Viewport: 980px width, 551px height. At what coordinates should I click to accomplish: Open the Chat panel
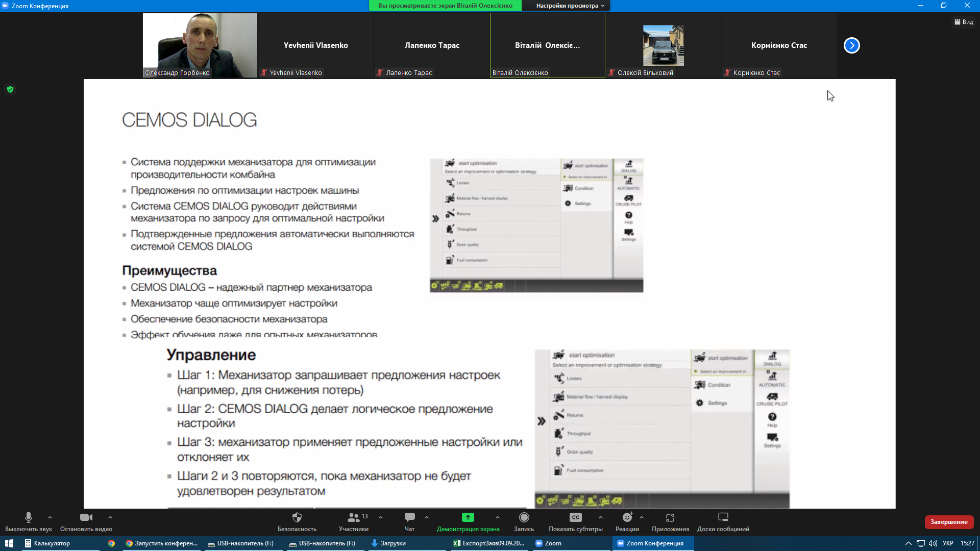[x=410, y=521]
